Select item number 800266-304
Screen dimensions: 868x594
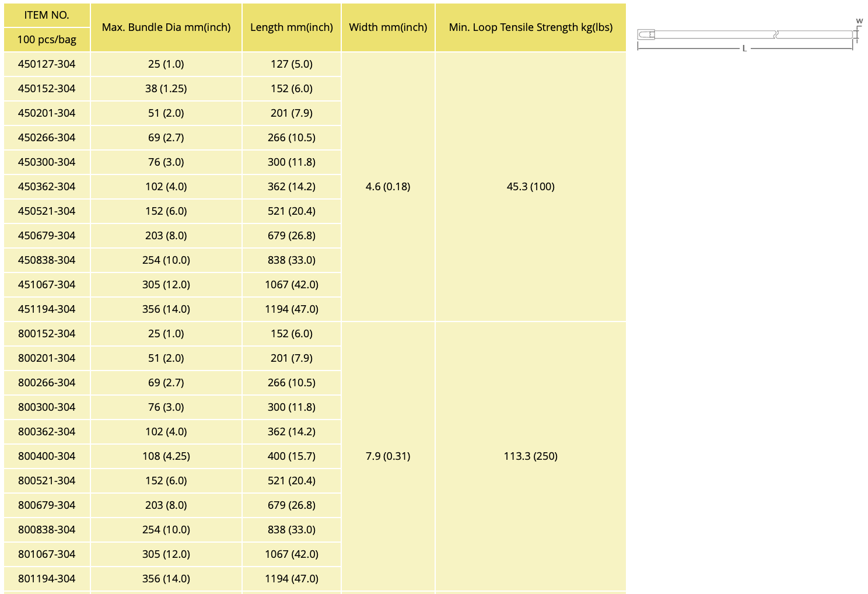tap(47, 383)
